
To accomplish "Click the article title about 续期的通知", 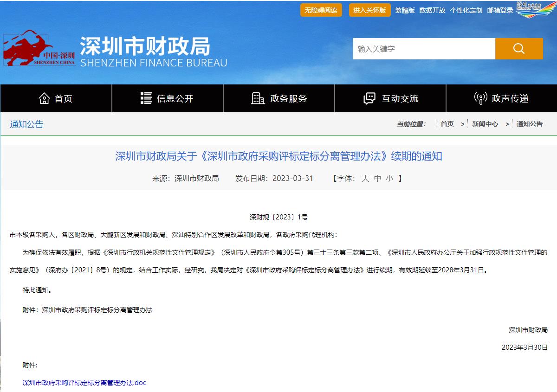I will coord(278,156).
